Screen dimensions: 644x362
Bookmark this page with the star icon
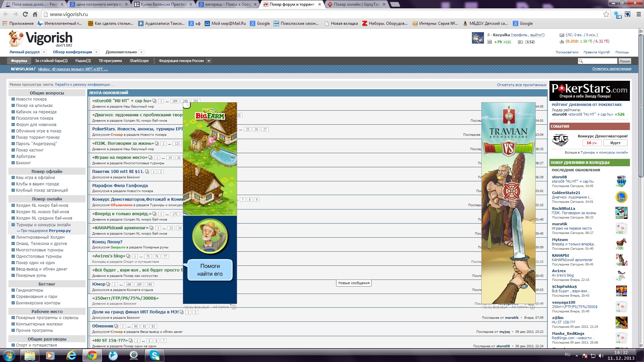pos(606,14)
